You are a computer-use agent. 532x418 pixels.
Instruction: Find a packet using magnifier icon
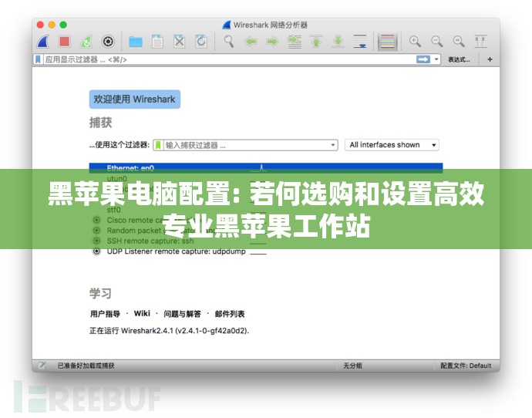click(x=229, y=42)
